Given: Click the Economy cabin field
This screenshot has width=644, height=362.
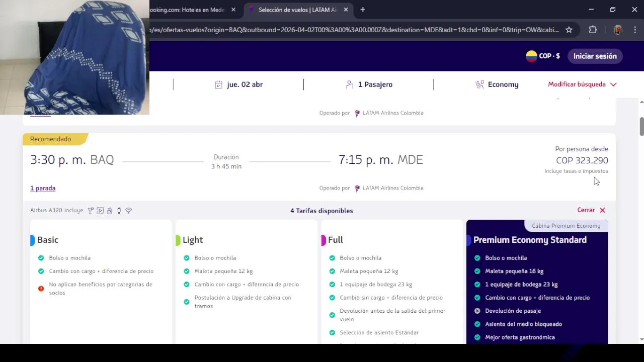Looking at the screenshot, I should 497,84.
